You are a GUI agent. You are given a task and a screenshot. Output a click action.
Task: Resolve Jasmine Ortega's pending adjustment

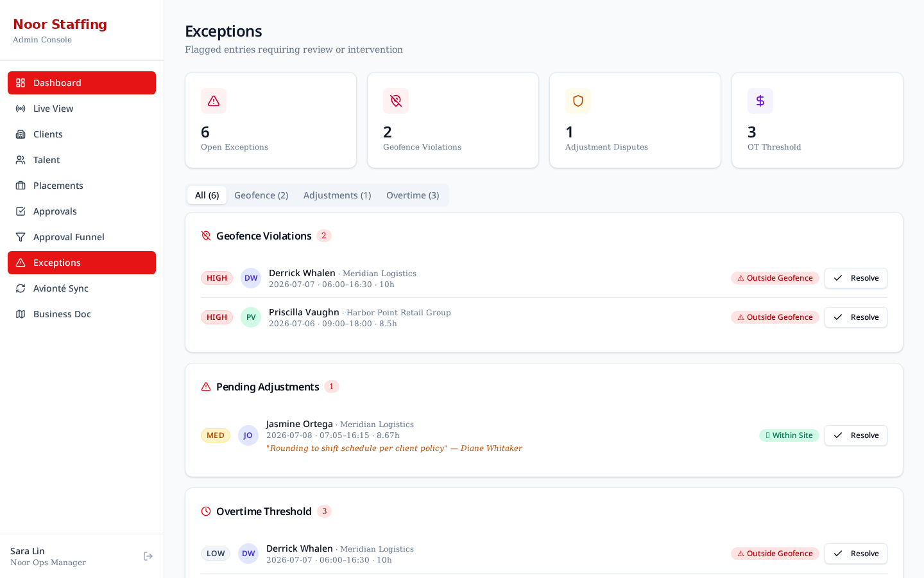point(856,435)
